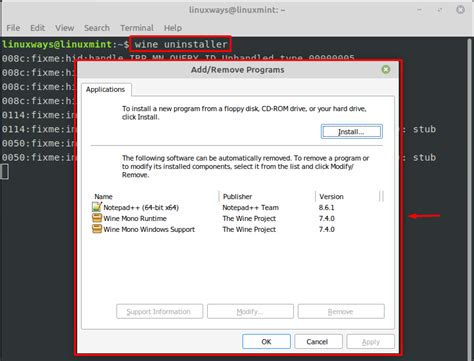474x361 pixels.
Task: Click the Cancel button
Action: tap(318, 342)
